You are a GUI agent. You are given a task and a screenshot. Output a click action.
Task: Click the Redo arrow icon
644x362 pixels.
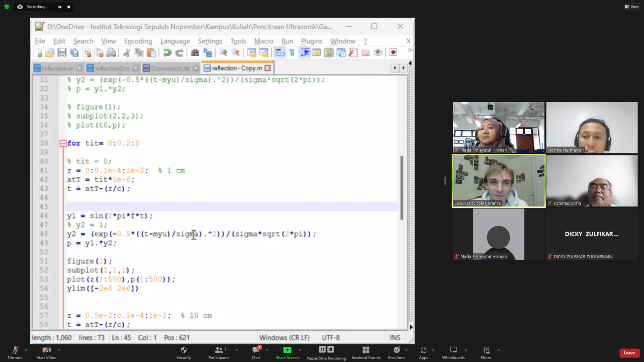[179, 53]
